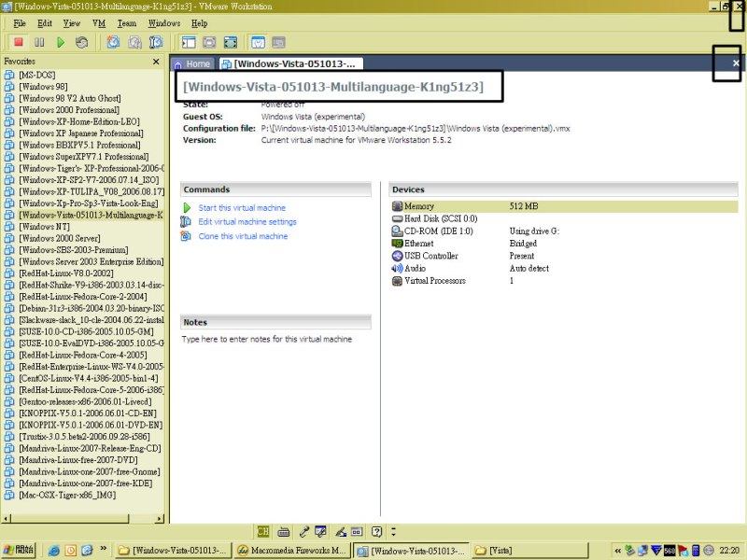Viewport: 747px width, 560px height.
Task: Select [Mandriva-Linux-2007-Release-Eng-CD] favorite
Action: [90, 448]
